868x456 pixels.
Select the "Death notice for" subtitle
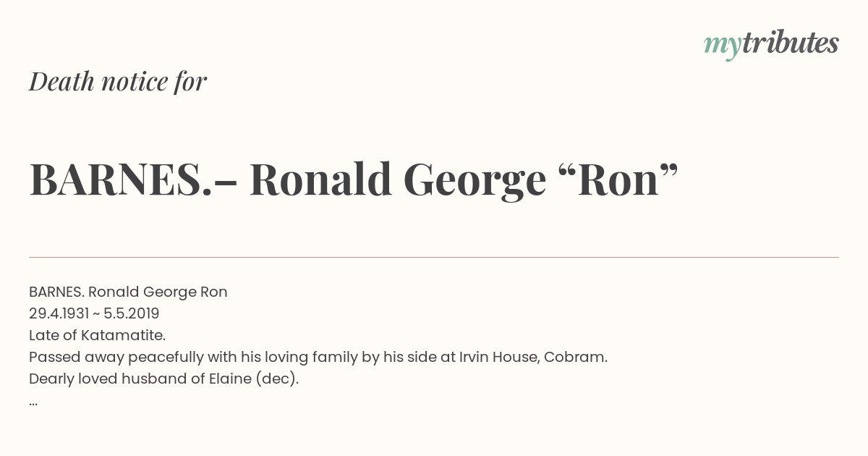(x=118, y=82)
